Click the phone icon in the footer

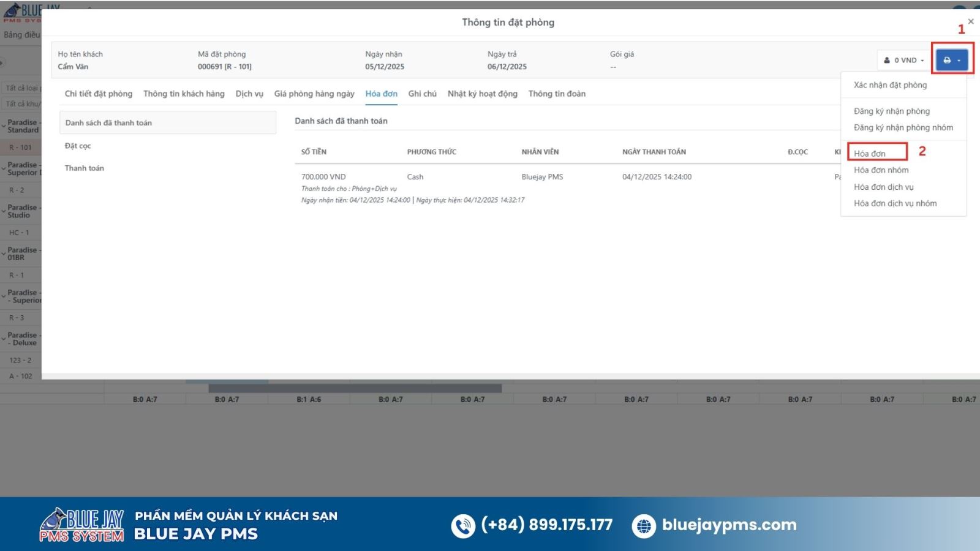pos(462,526)
